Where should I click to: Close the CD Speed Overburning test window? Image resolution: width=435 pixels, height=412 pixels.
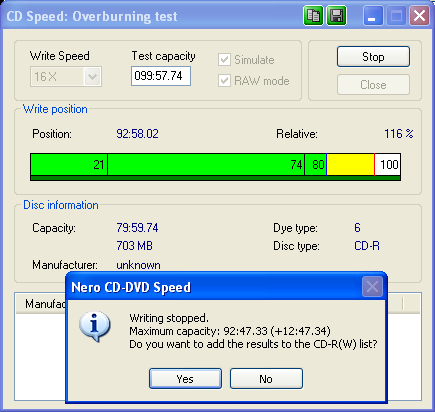[419, 16]
